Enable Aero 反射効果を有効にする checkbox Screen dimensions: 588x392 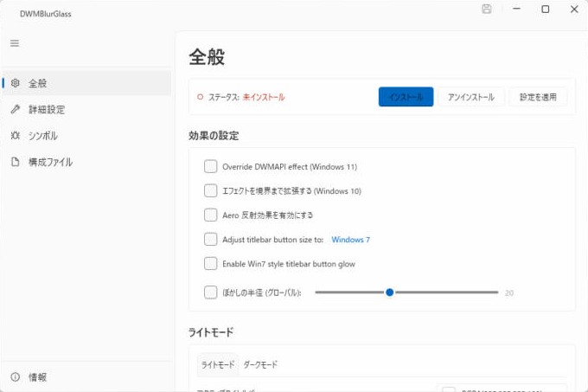pos(210,215)
